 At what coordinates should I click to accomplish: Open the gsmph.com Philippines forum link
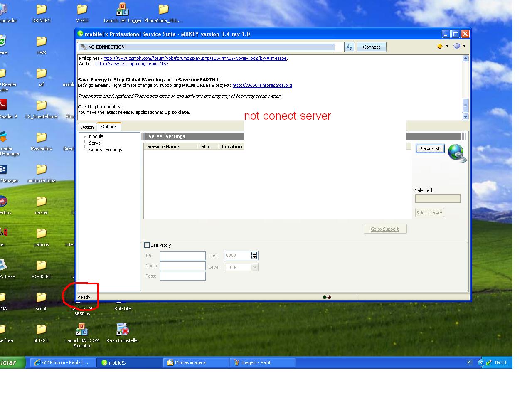pyautogui.click(x=195, y=58)
